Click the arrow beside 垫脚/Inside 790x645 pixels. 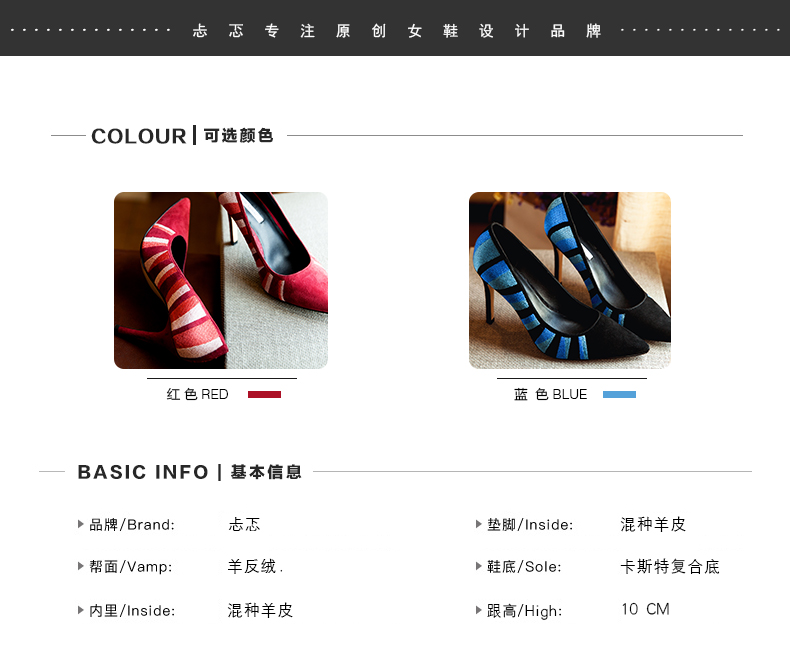click(479, 524)
